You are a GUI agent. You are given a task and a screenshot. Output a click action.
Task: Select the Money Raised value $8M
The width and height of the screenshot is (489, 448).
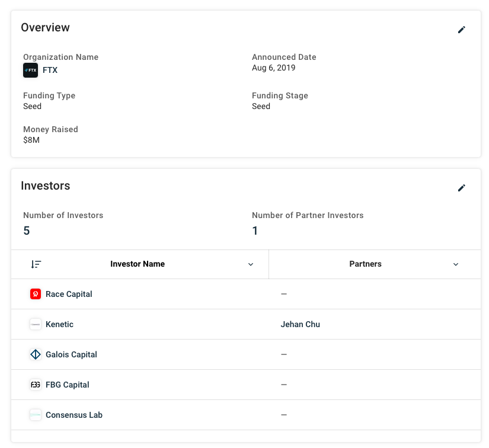[31, 140]
